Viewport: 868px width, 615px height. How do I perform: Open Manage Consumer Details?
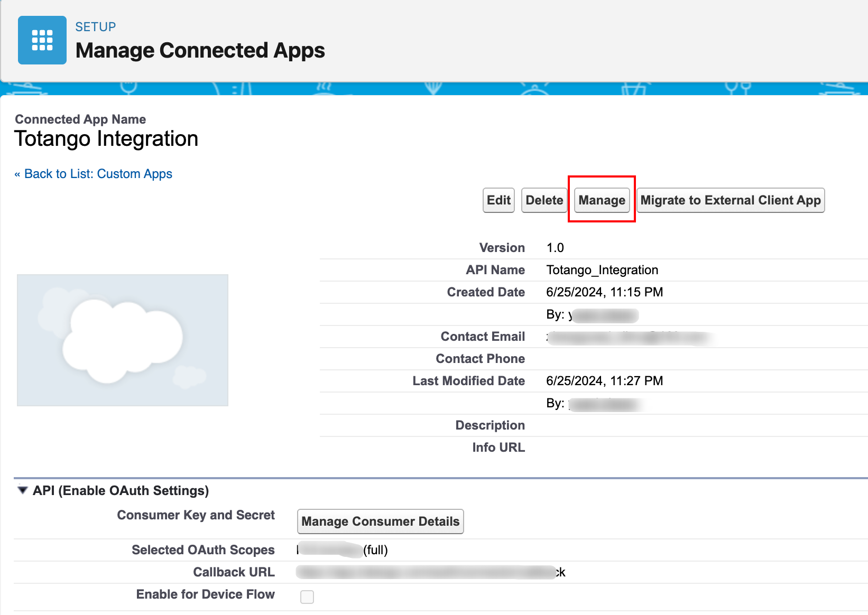[x=380, y=521]
